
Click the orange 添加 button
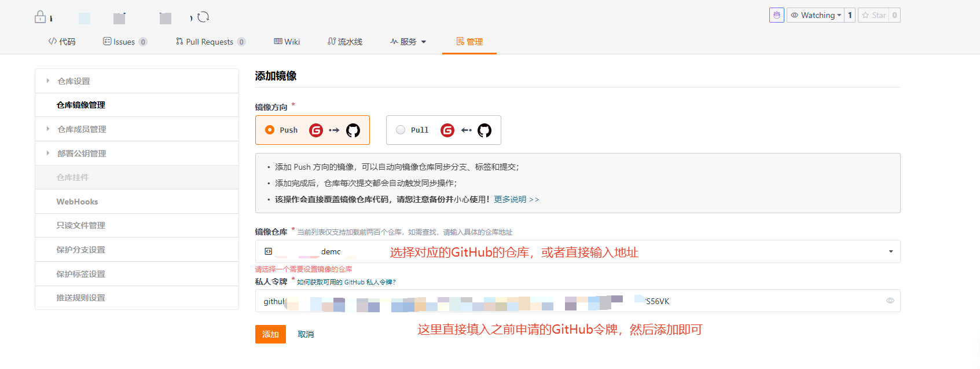[x=270, y=334]
